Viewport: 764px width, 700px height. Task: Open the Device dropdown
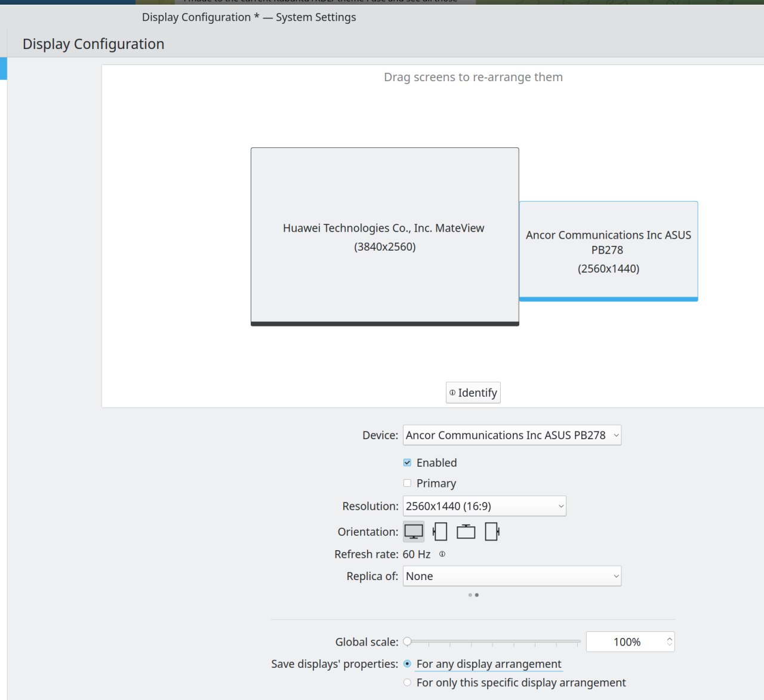512,435
